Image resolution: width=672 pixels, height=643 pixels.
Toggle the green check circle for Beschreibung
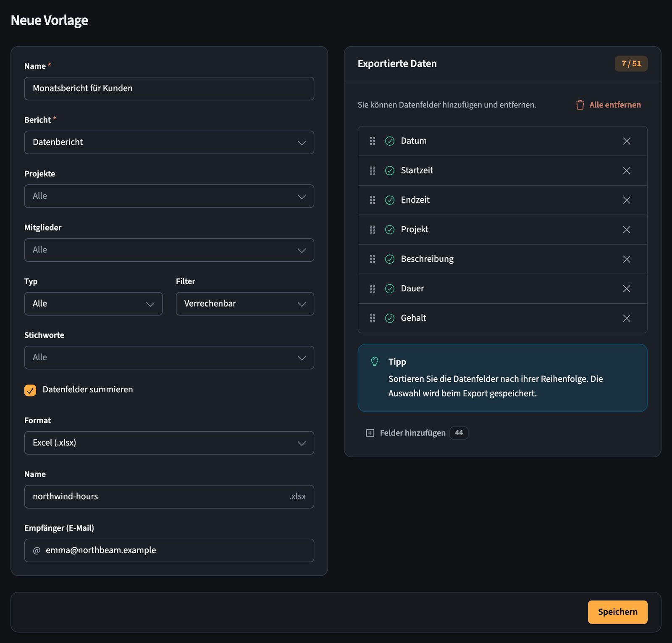tap(390, 259)
